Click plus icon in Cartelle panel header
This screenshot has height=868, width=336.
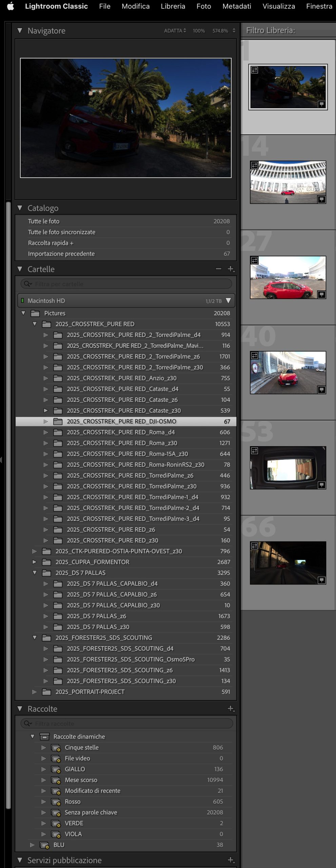coord(231,269)
